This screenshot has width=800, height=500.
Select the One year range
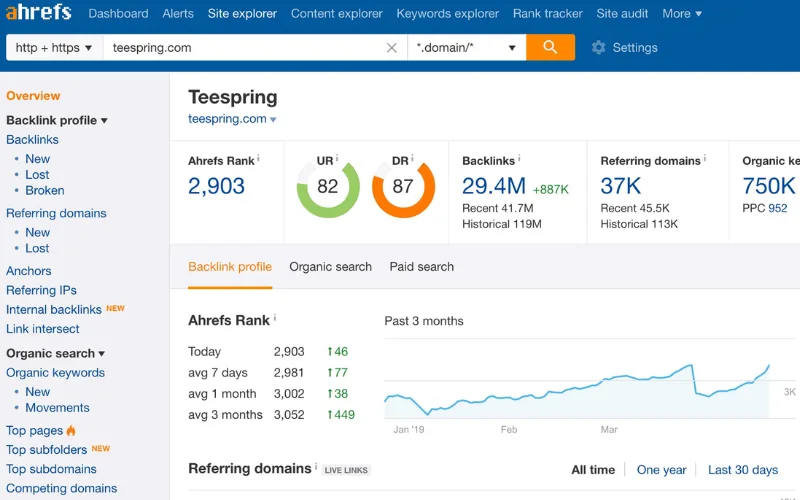pos(661,470)
